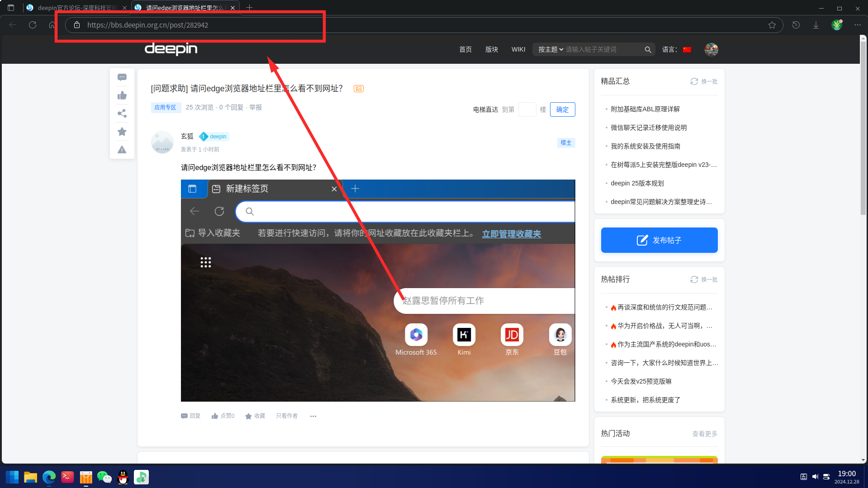Open the file manager from taskbar
This screenshot has width=868, height=488.
(30, 477)
